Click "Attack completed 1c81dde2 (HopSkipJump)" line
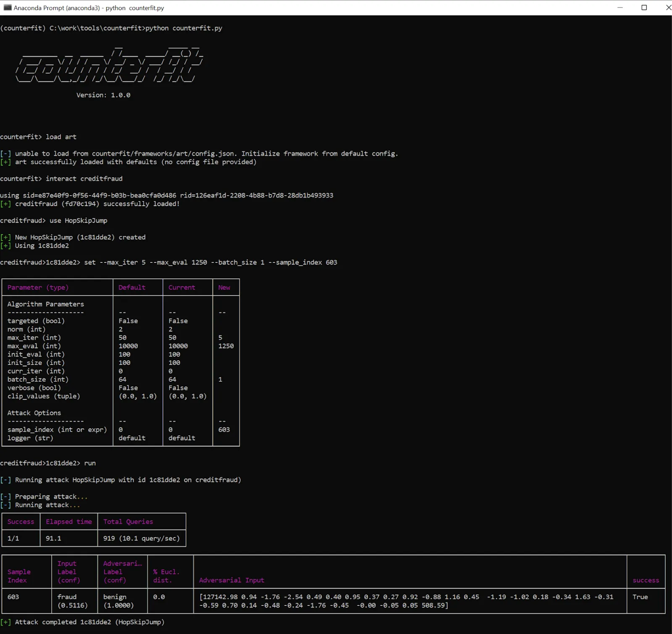Image resolution: width=672 pixels, height=634 pixels. click(x=82, y=623)
